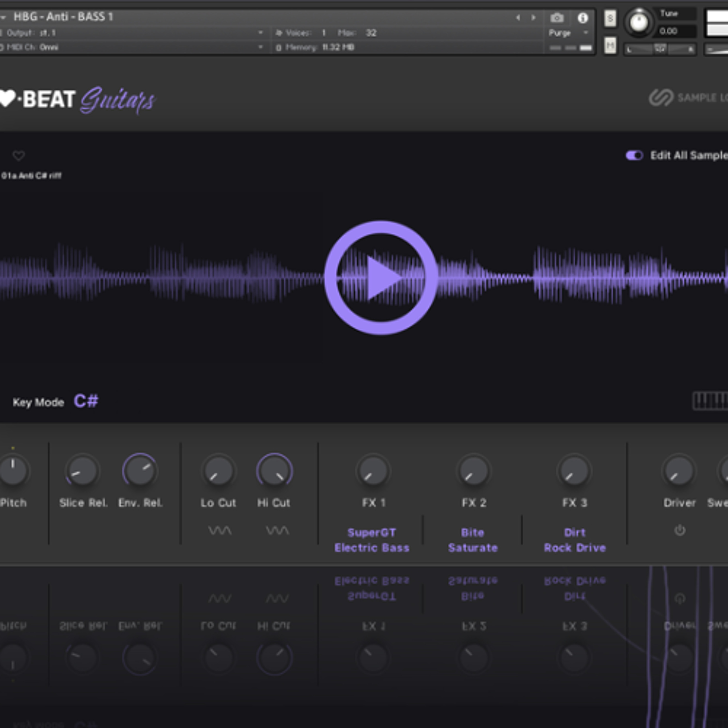Solo the instrument with the S button
The width and height of the screenshot is (728, 728).
(x=610, y=18)
